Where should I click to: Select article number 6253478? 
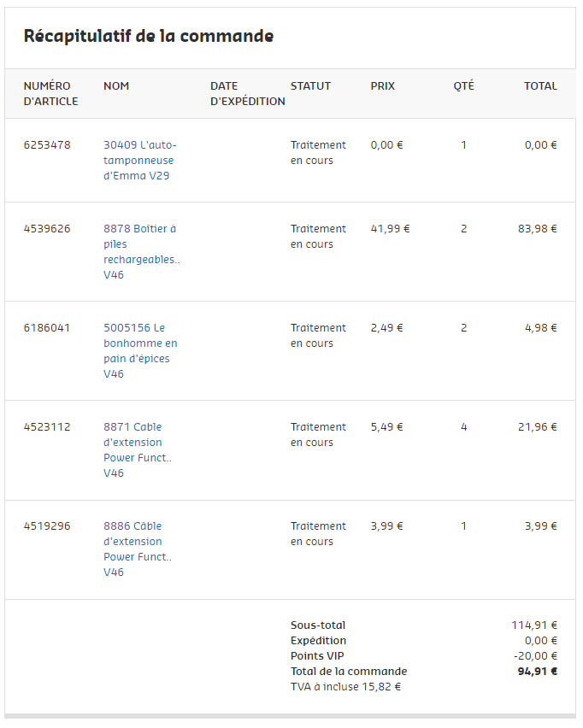47,145
